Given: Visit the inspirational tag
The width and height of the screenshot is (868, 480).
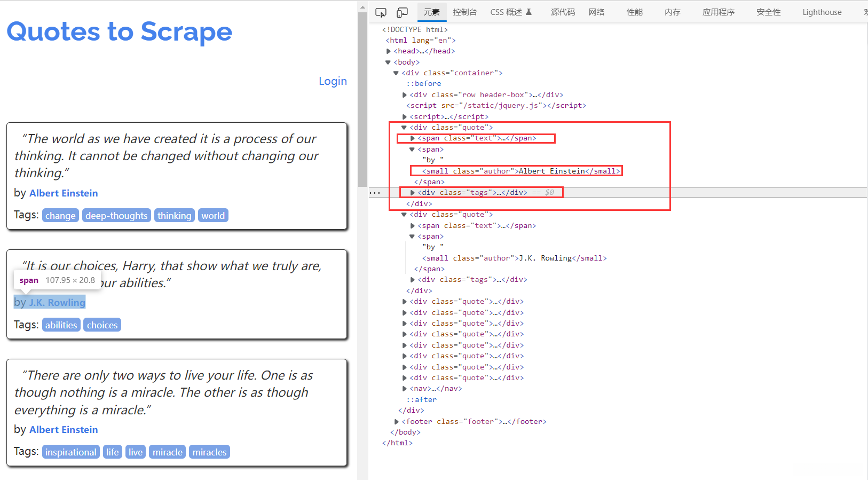Looking at the screenshot, I should tap(71, 452).
